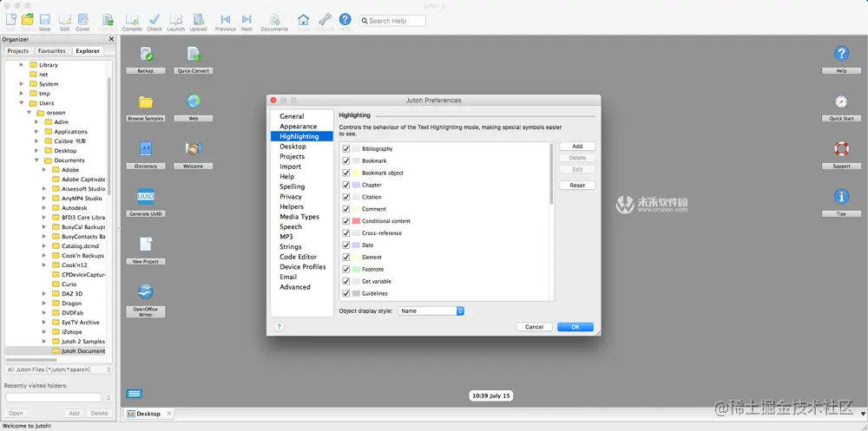Disable the Comment highlighting checkbox
868x431 pixels.
pyautogui.click(x=346, y=209)
